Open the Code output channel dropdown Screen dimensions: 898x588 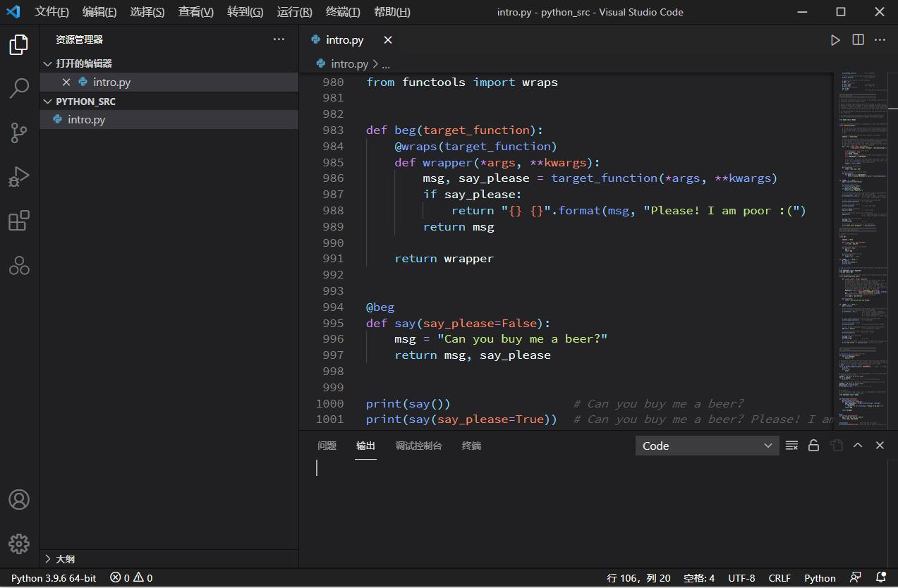tap(707, 446)
